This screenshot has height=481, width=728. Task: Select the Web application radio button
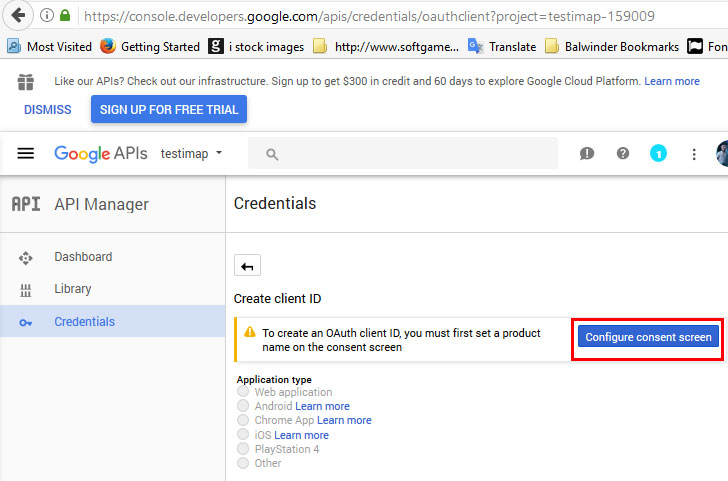(x=243, y=393)
